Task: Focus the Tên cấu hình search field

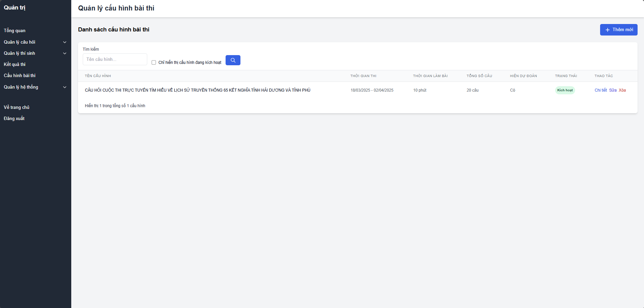Action: [x=115, y=60]
